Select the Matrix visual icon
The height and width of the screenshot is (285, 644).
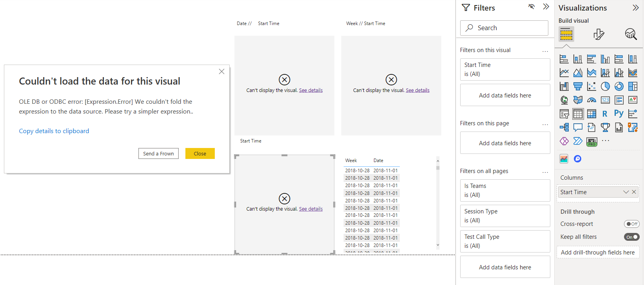591,114
